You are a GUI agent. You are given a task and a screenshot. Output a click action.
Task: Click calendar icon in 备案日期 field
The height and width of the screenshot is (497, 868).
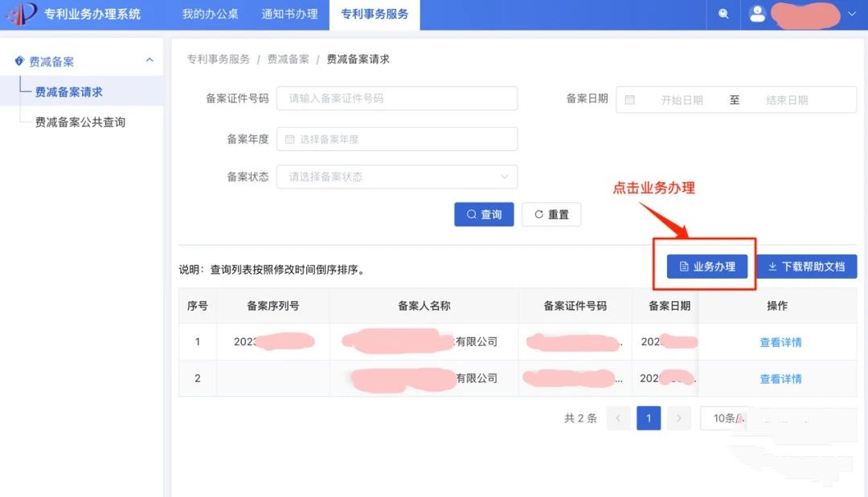click(x=630, y=100)
